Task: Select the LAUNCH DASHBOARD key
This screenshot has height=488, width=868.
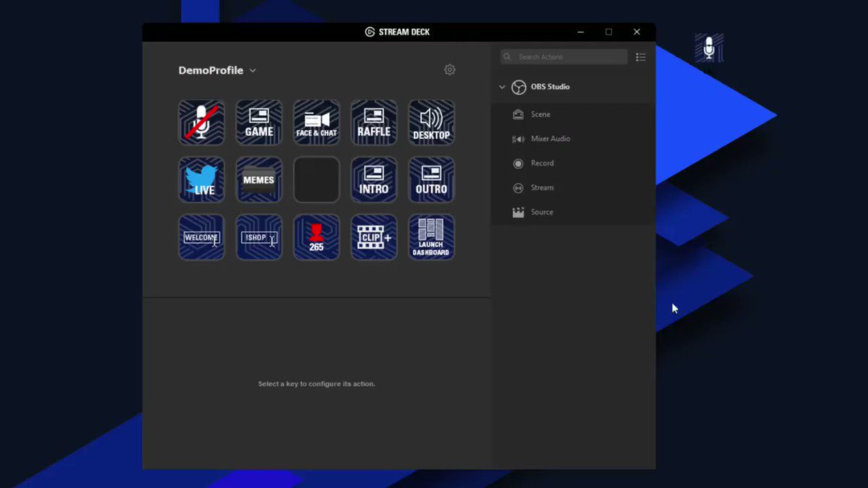Action: (x=432, y=237)
